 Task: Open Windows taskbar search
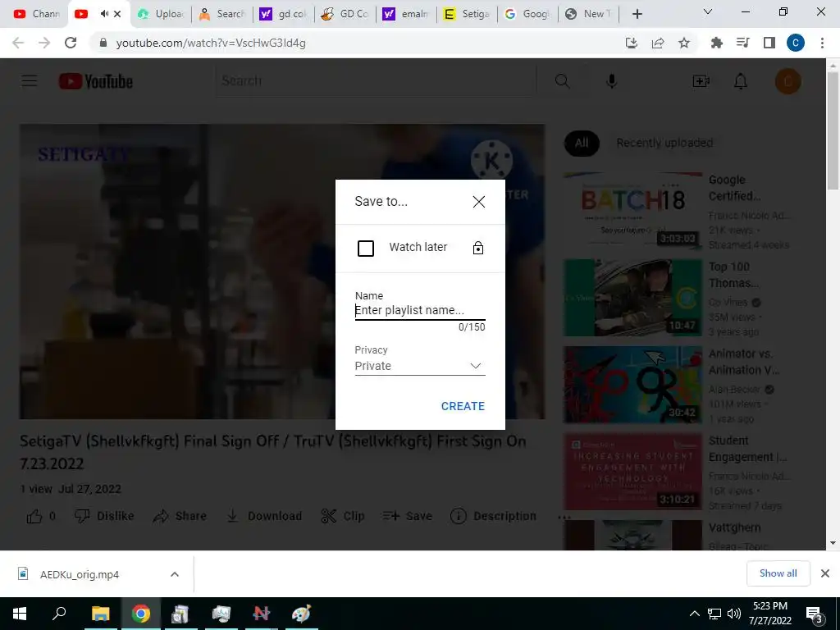[59, 614]
